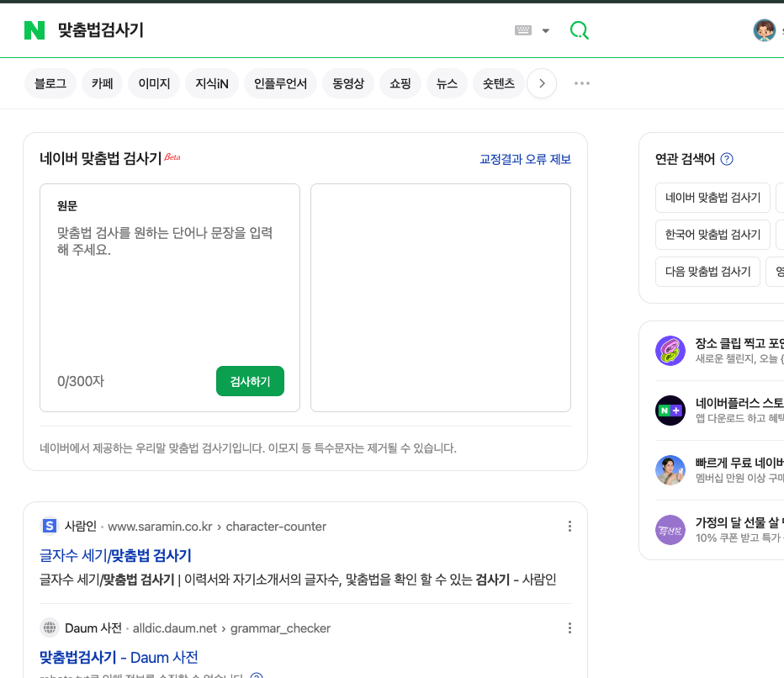Open 글자수 세기/맞춤법 검사기 result title

pos(115,555)
